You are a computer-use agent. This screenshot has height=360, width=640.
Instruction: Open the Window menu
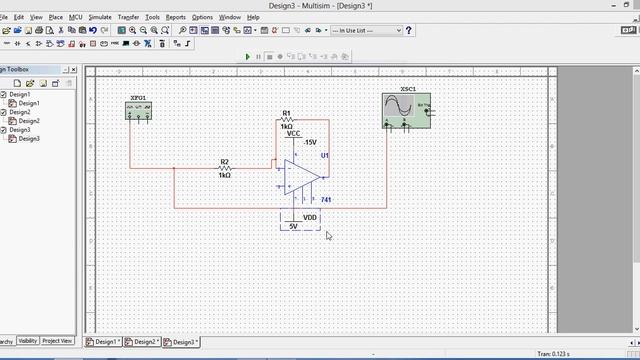230,17
